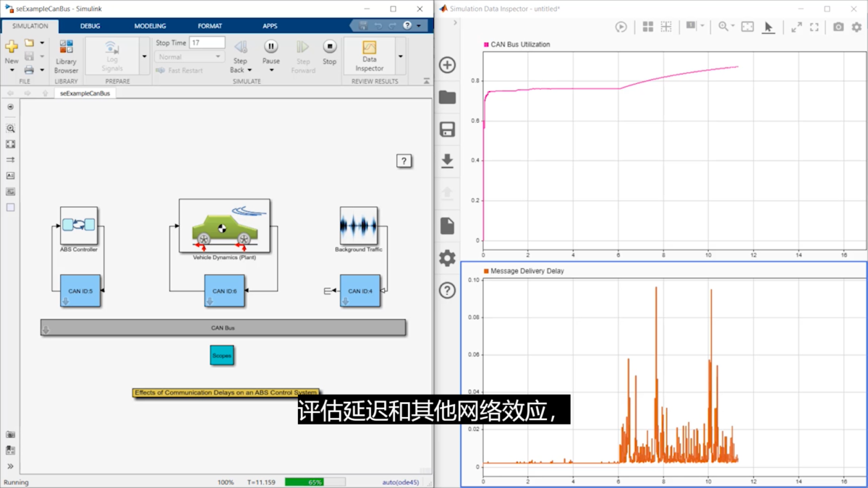Switch to the DEBUG tab

tap(90, 26)
